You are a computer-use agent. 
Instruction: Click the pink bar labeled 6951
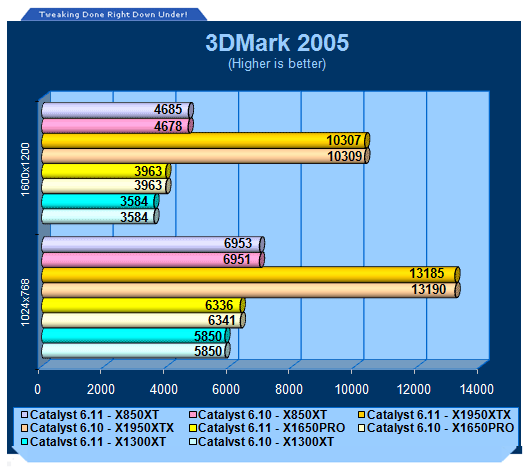pyautogui.click(x=153, y=260)
